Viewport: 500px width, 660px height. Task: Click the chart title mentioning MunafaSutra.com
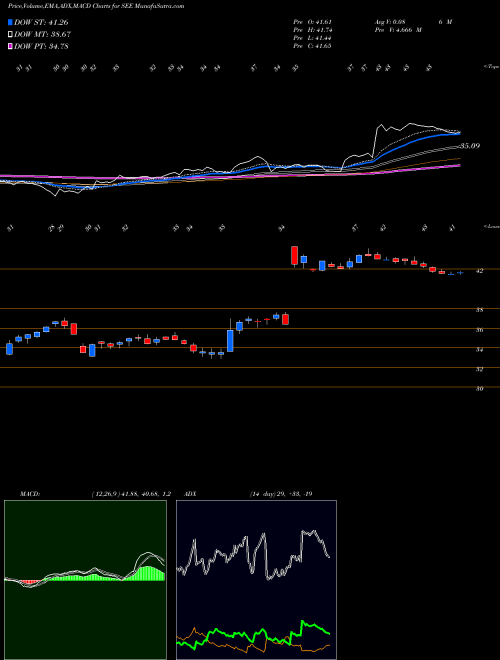pyautogui.click(x=96, y=7)
